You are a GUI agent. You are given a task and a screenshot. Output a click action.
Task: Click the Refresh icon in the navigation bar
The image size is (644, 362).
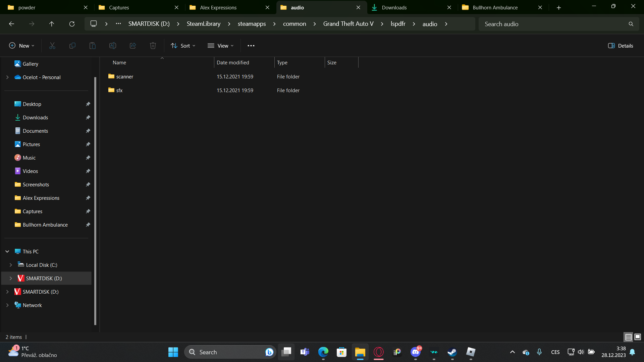tap(72, 24)
